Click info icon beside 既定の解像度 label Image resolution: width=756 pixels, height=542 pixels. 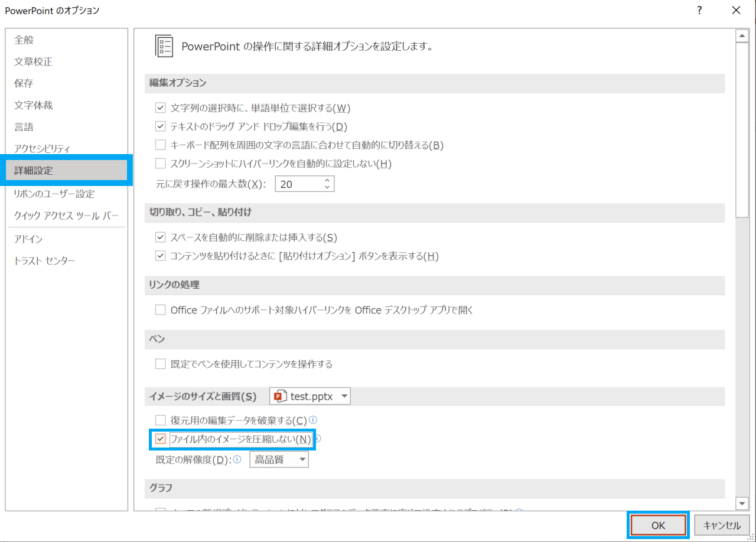(x=237, y=459)
